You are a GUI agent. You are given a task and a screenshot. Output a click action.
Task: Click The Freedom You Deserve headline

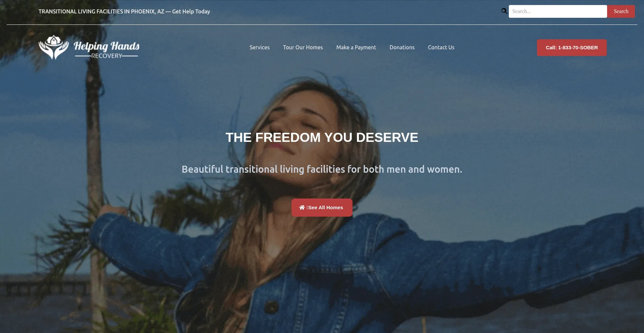click(322, 137)
